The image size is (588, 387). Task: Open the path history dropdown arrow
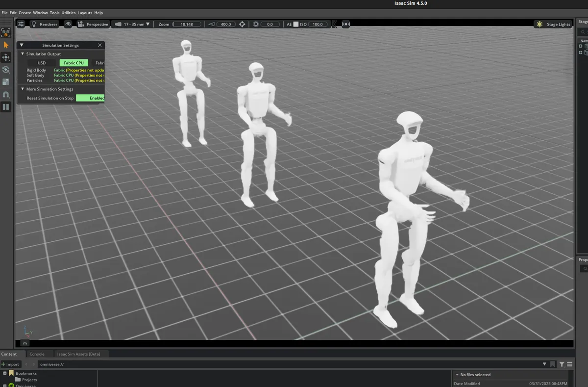pyautogui.click(x=544, y=364)
